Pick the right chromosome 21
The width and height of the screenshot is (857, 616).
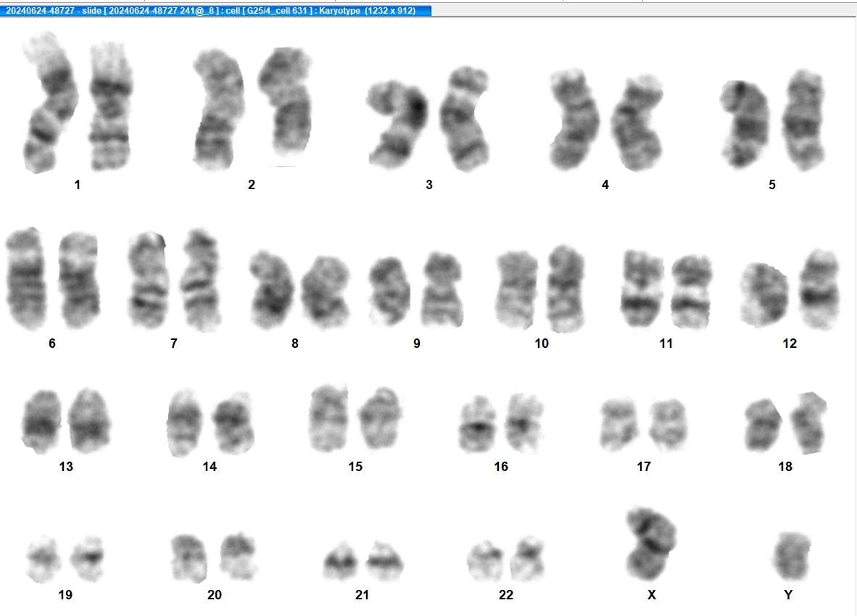(384, 561)
